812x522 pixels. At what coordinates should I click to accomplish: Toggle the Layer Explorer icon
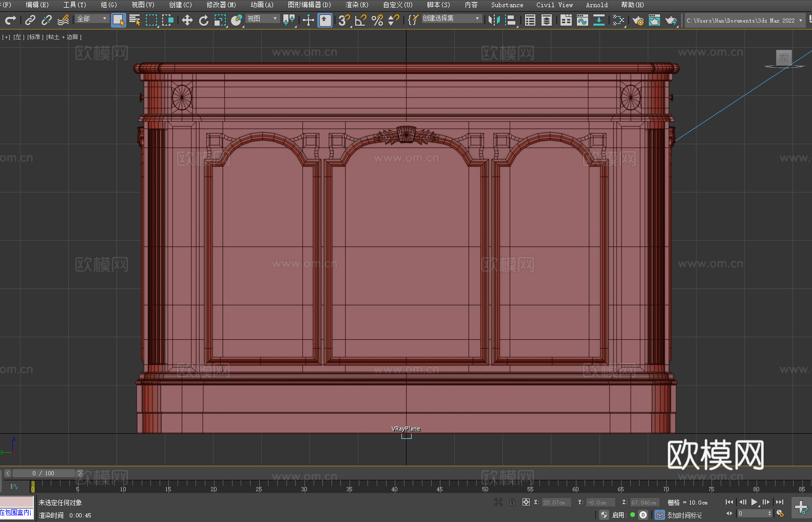tap(547, 20)
